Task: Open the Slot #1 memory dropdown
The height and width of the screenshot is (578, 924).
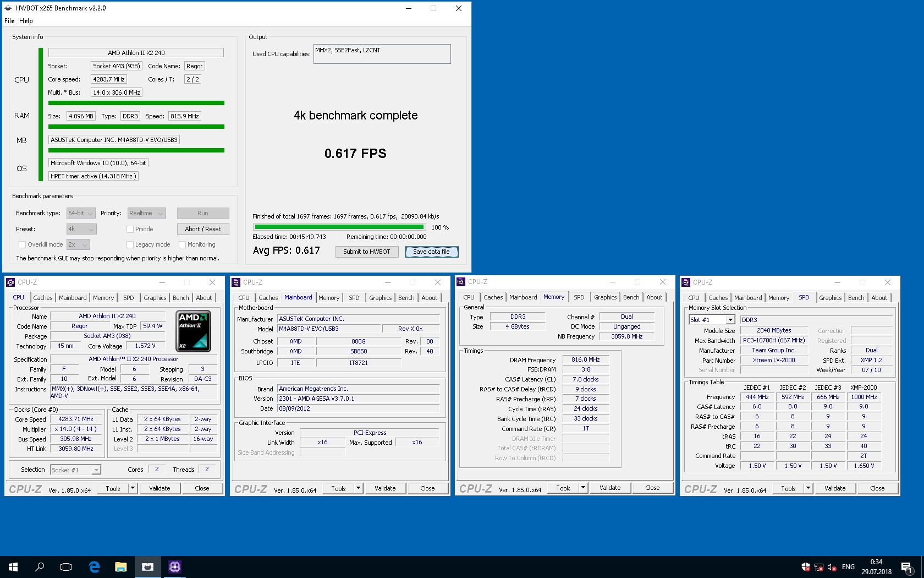Action: (712, 320)
